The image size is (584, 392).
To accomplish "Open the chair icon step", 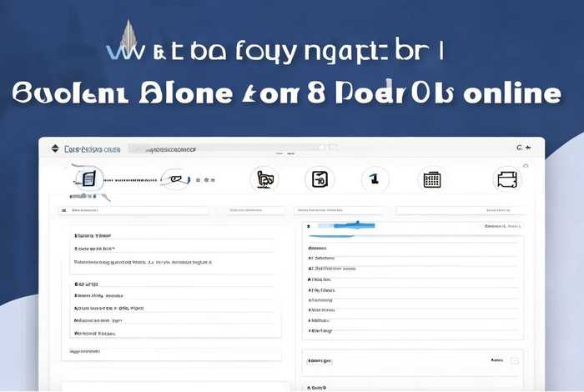I will (x=264, y=178).
